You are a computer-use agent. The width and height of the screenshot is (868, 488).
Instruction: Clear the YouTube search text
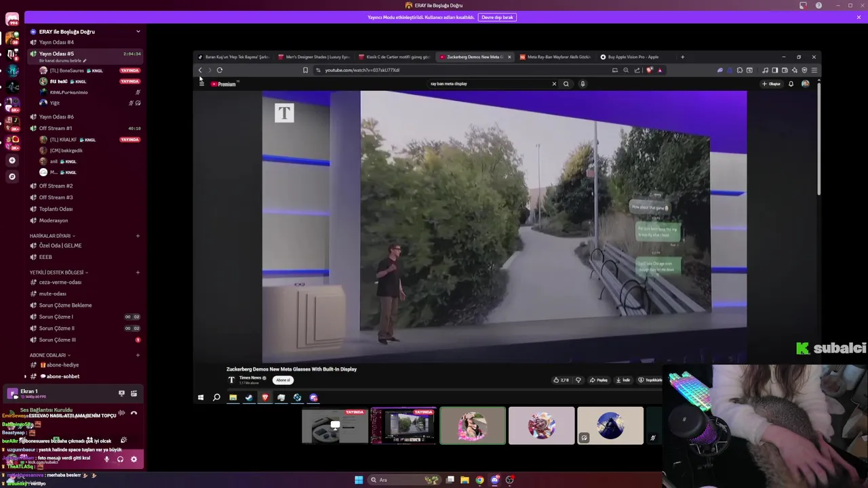tap(554, 84)
